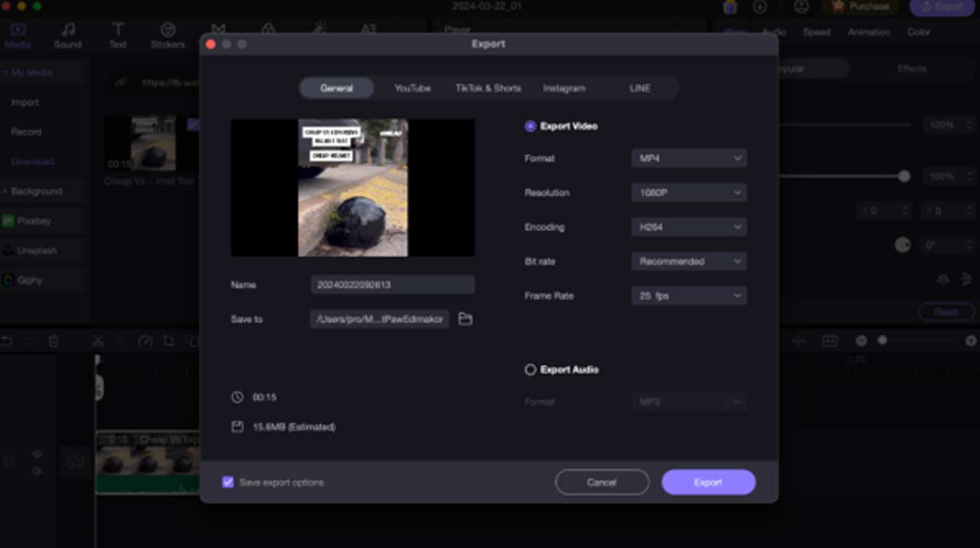
Task: Switch to the TikTok & Shorts tab
Action: [x=488, y=88]
